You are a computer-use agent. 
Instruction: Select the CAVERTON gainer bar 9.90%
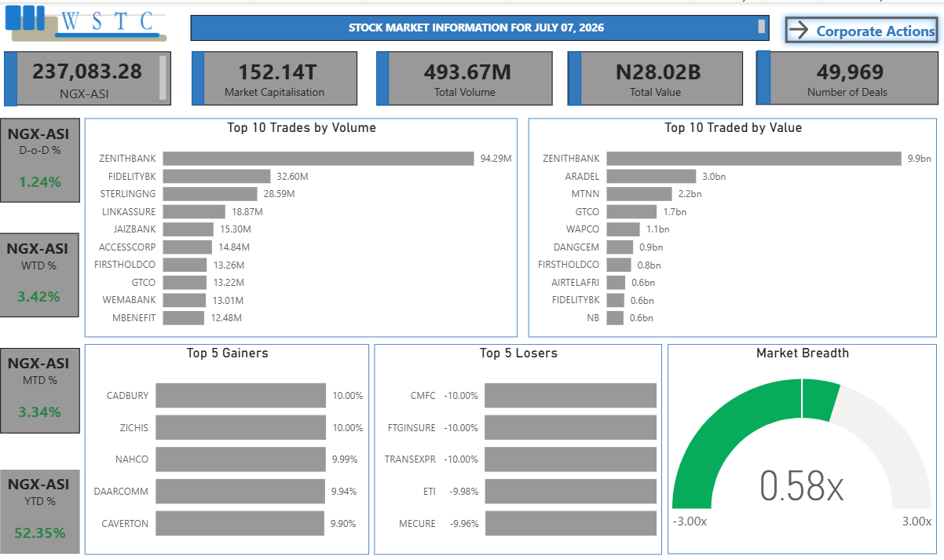[240, 523]
